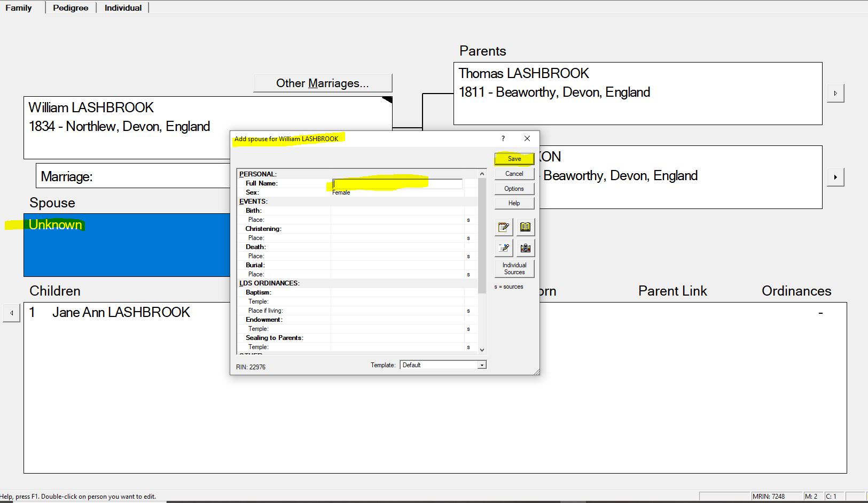Click the black corner triangle on William's box

[388, 99]
